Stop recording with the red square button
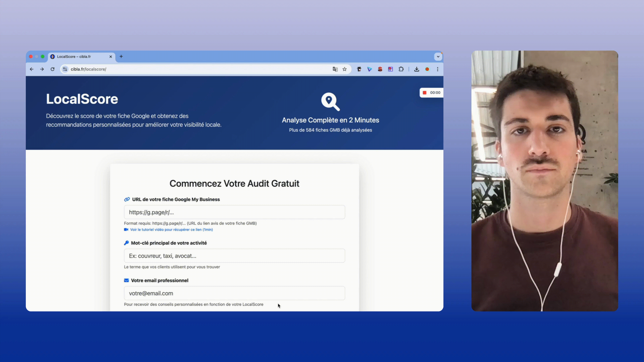This screenshot has height=362, width=644. pos(424,93)
